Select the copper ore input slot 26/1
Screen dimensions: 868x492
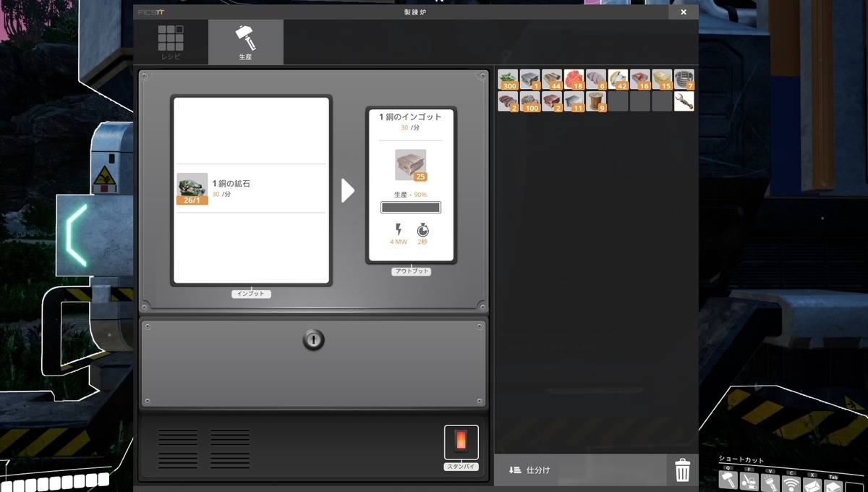click(x=192, y=189)
